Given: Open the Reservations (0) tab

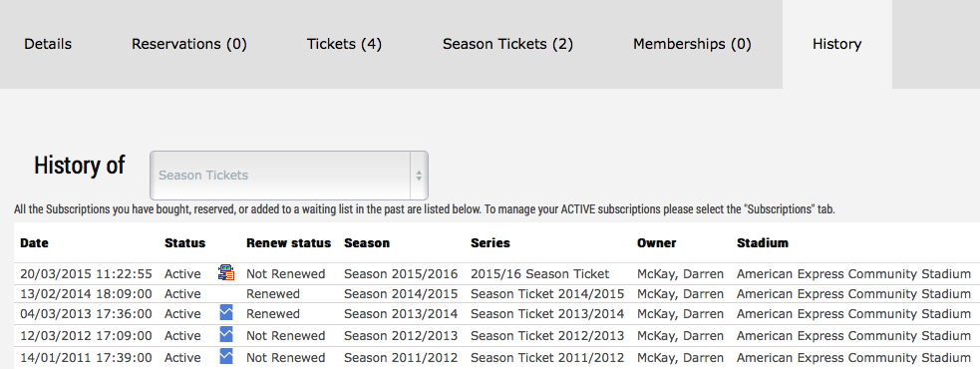Looking at the screenshot, I should (189, 45).
